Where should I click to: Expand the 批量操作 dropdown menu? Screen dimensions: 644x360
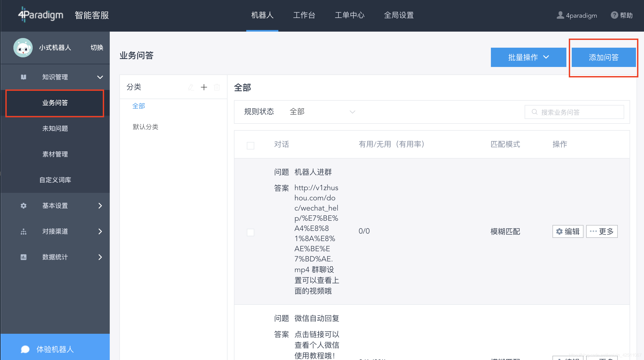(528, 57)
